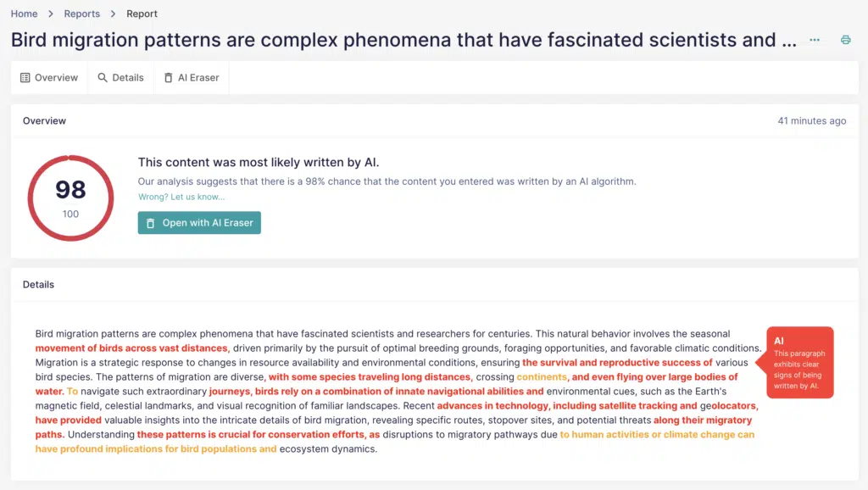
Task: Click the Details magnifier icon
Action: (103, 77)
